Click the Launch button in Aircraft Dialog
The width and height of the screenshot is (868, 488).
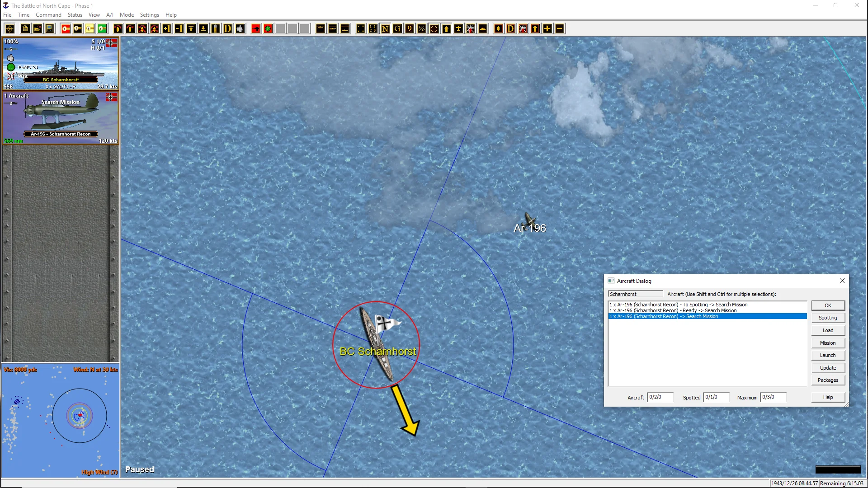(x=827, y=356)
